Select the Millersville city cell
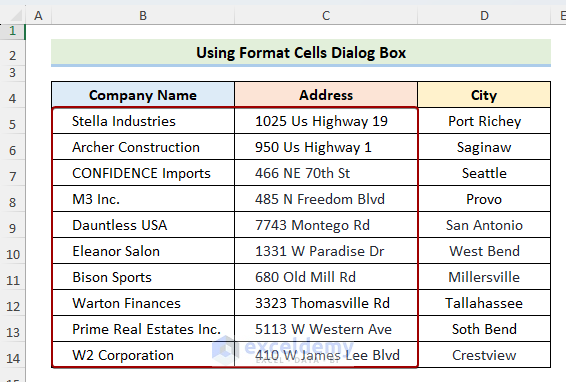Screen dimensions: 566x382 pos(484,277)
